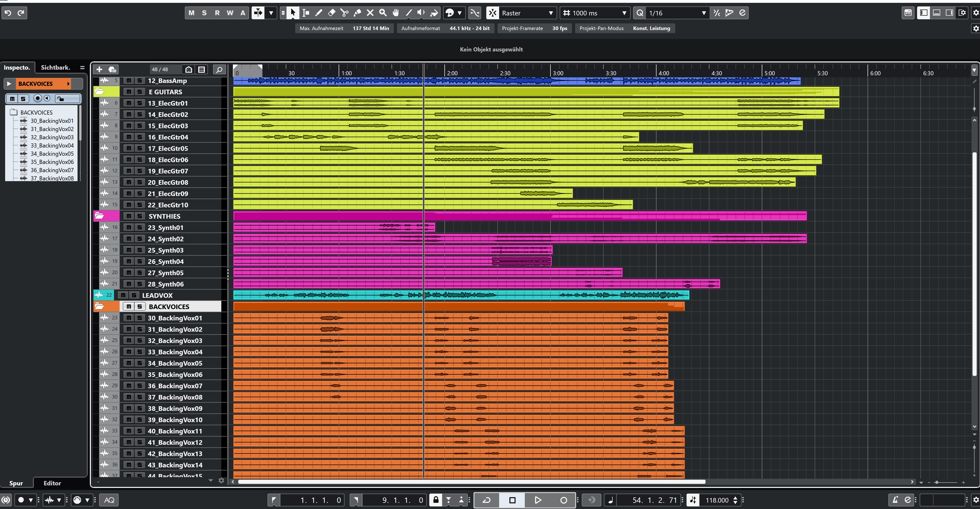Select the Range Selection tool

pyautogui.click(x=306, y=13)
